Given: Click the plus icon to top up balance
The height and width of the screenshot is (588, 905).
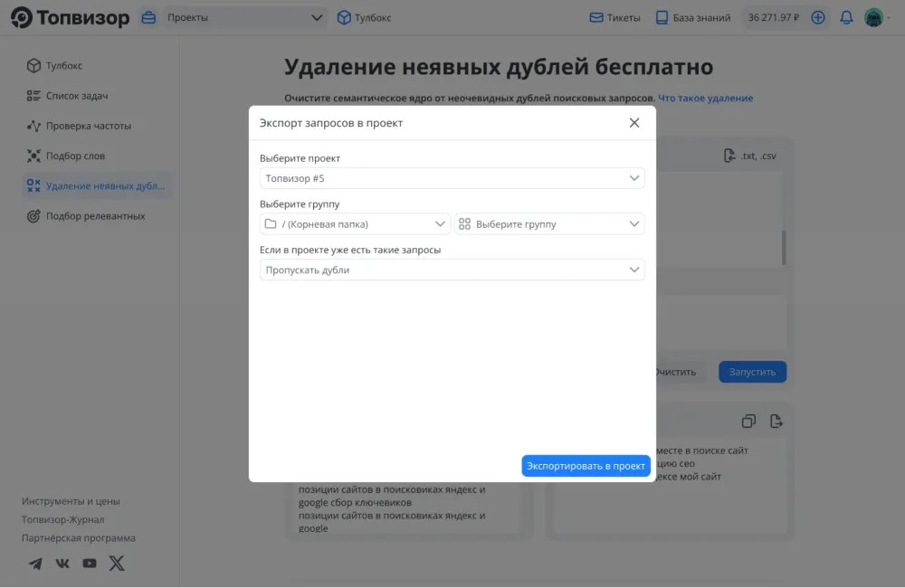Looking at the screenshot, I should (818, 17).
